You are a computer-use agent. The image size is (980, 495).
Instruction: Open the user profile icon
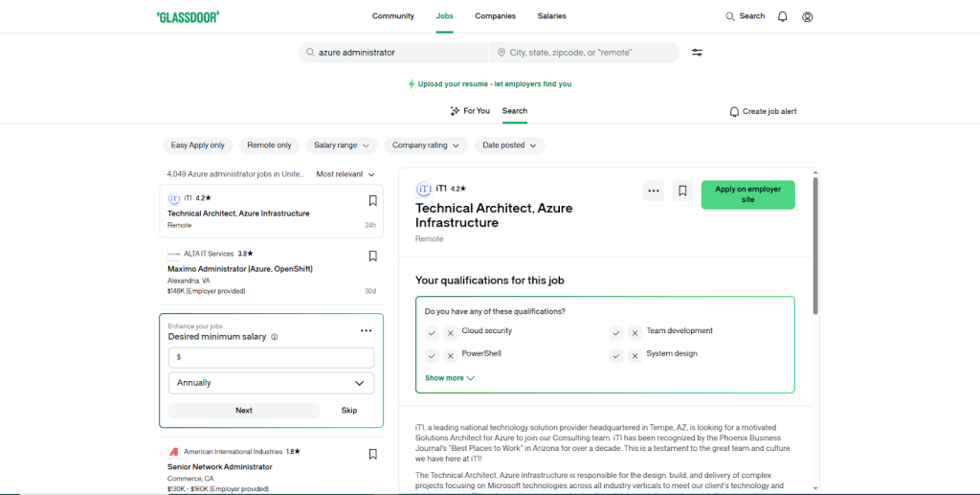click(808, 17)
